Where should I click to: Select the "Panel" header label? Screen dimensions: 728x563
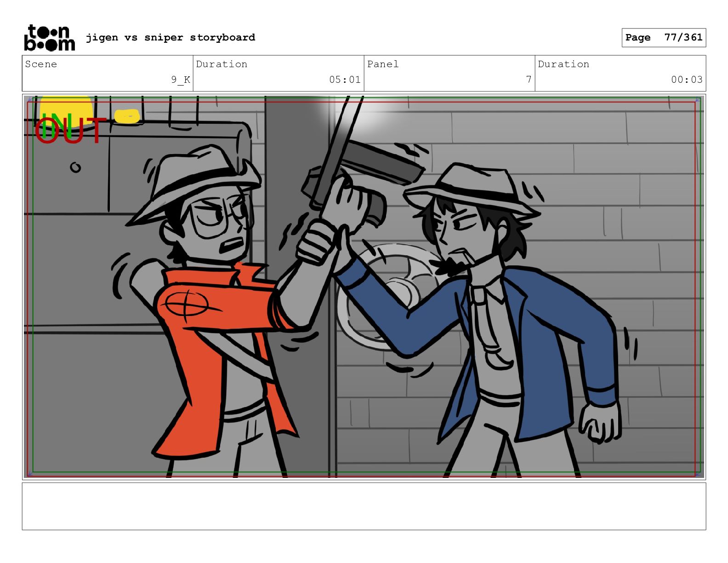(383, 64)
